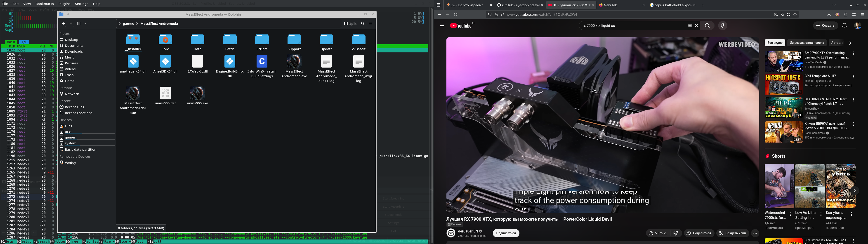Click the dislike thumbs-down icon
The width and height of the screenshot is (868, 244).
coord(676,233)
